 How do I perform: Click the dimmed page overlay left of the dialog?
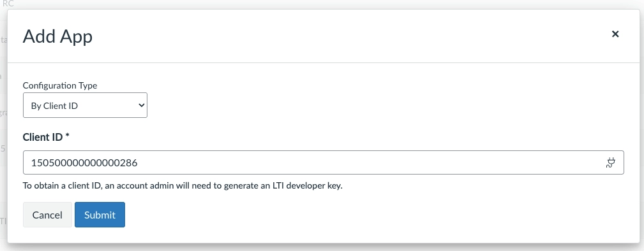pos(3,123)
